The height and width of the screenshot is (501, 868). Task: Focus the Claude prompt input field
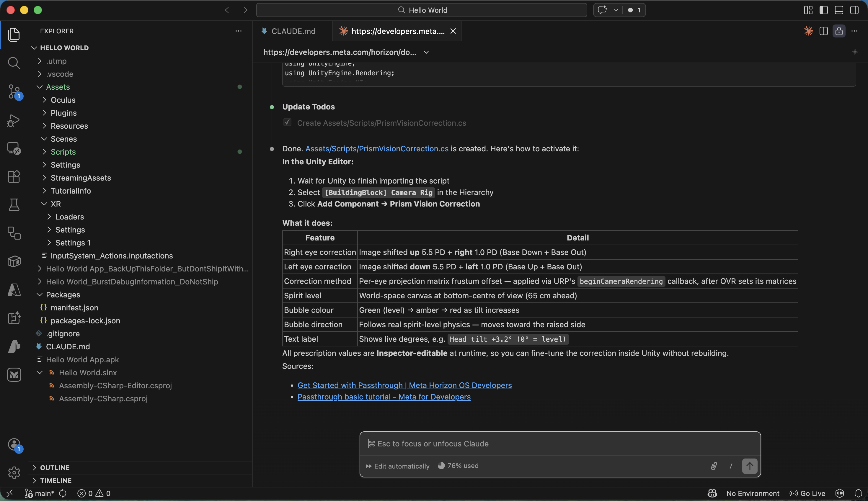(x=516, y=443)
